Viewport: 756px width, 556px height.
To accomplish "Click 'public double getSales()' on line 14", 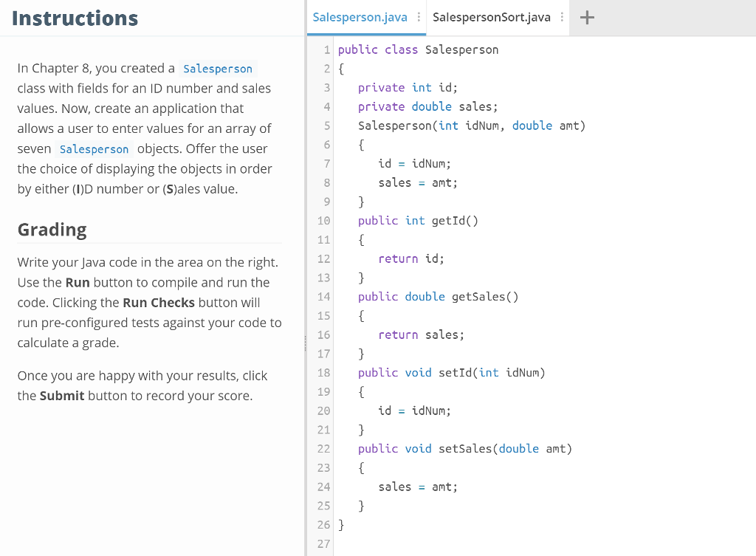I will pos(439,297).
